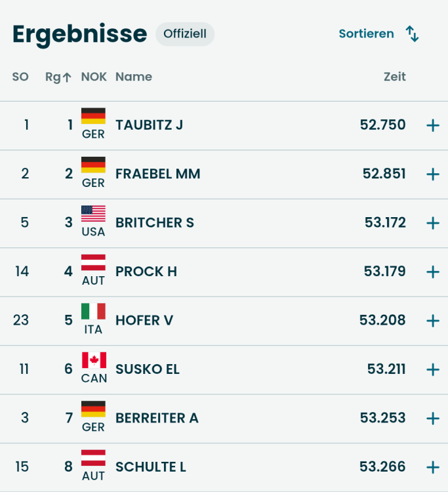Click plus icon for HOFER V
Viewport: 448px width, 492px height.
(432, 321)
